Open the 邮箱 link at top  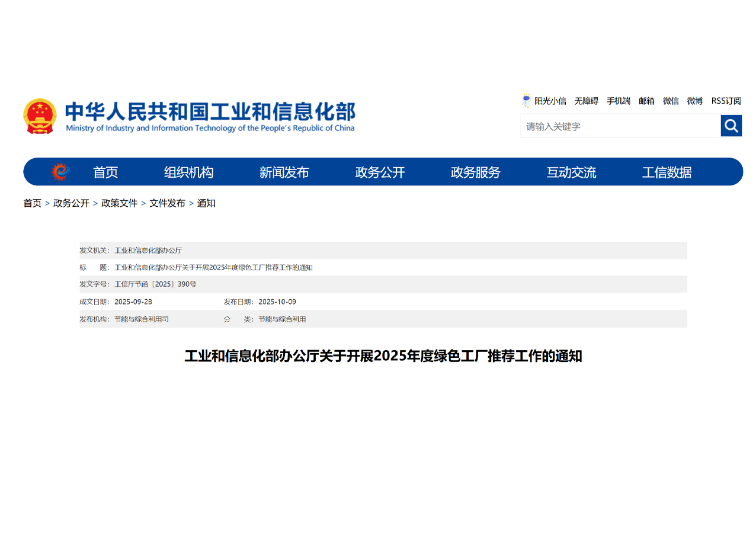[x=646, y=101]
